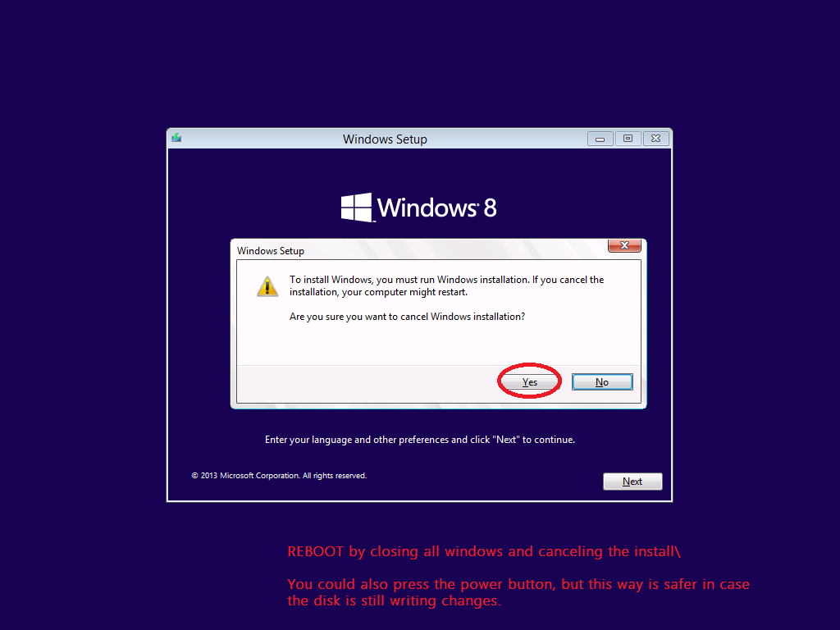This screenshot has width=840, height=630.
Task: Click the main window's Windows Setup title text
Action: [x=385, y=139]
